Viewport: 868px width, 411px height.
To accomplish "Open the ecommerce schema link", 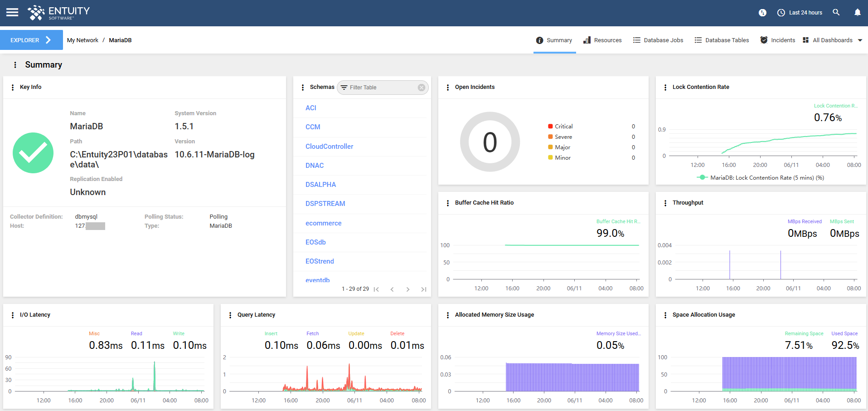I will click(x=324, y=223).
